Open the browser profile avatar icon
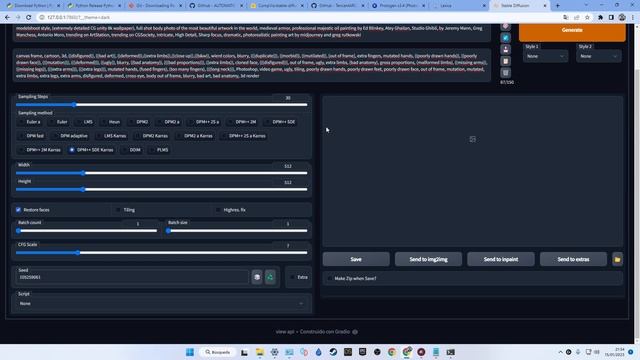The image size is (640, 360). 622,17
